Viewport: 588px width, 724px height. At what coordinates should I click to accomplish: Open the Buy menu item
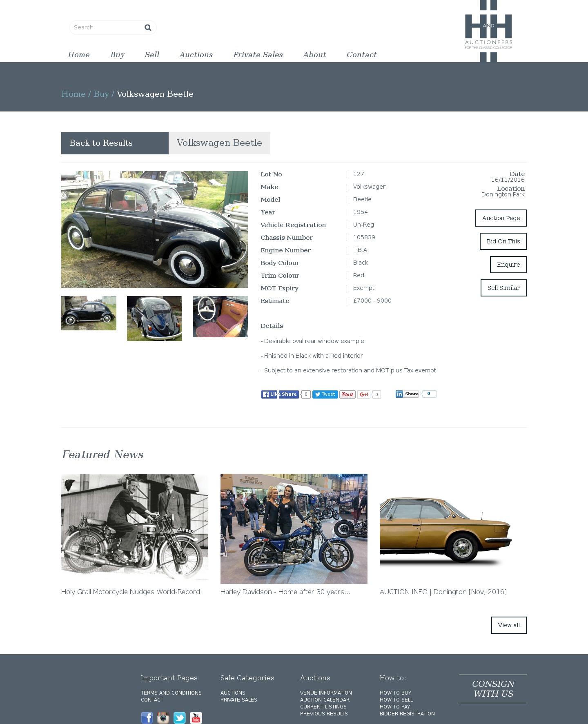point(118,55)
